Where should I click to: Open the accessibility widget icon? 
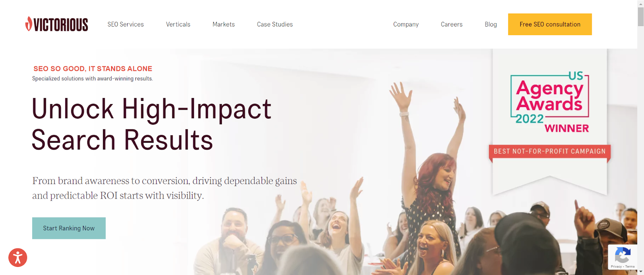coord(18,258)
